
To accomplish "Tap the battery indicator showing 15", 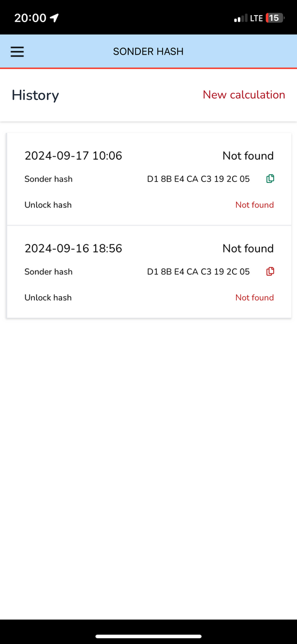I will (x=274, y=17).
